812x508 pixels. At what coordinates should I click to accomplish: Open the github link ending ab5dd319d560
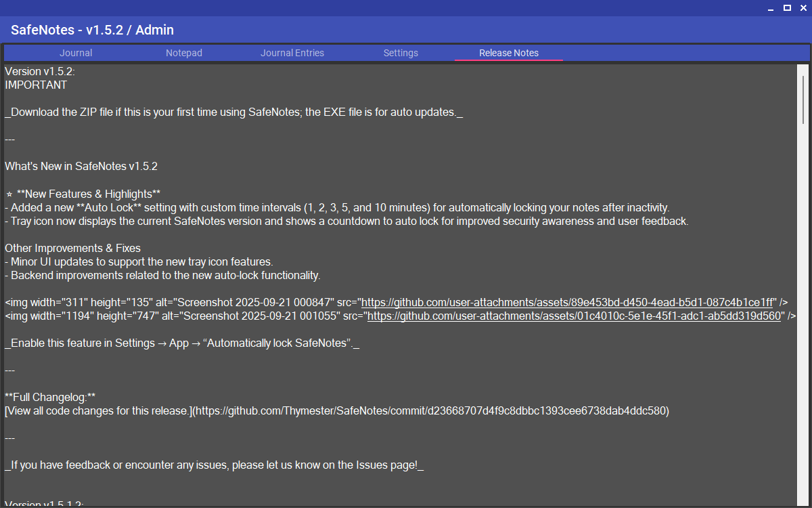(x=574, y=316)
